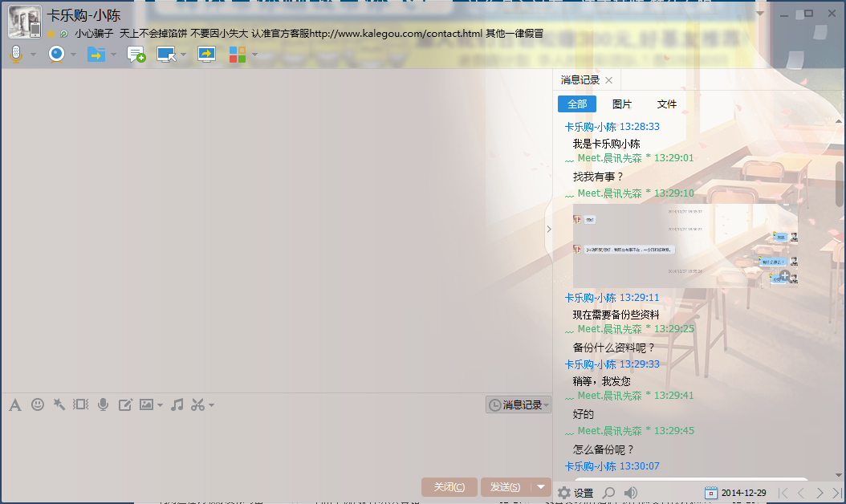Click the send file folder icon
Image resolution: width=846 pixels, height=504 pixels.
click(x=96, y=54)
